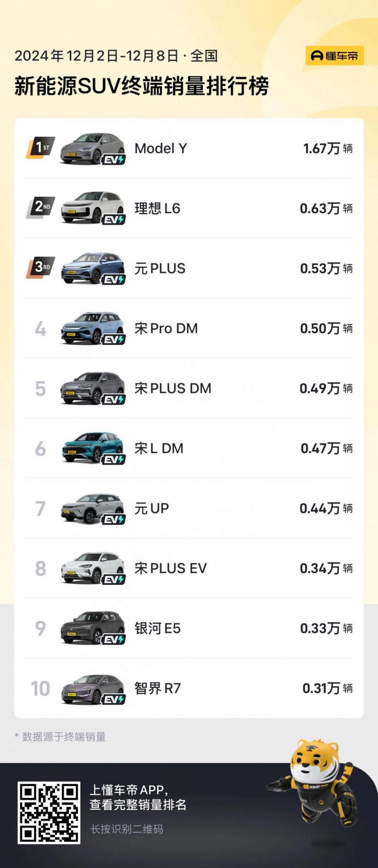Select the 元UP model name
Screen dimensions: 378x868
coord(152,508)
